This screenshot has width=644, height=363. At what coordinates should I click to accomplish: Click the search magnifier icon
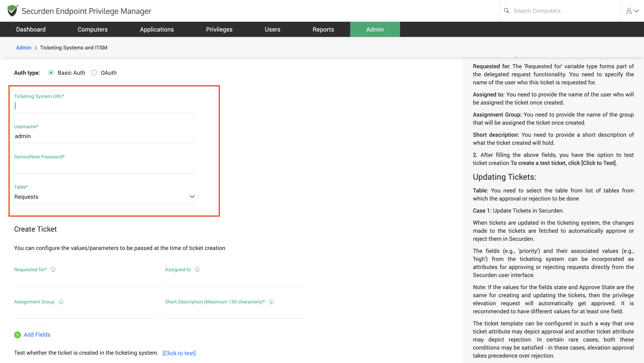pyautogui.click(x=506, y=11)
